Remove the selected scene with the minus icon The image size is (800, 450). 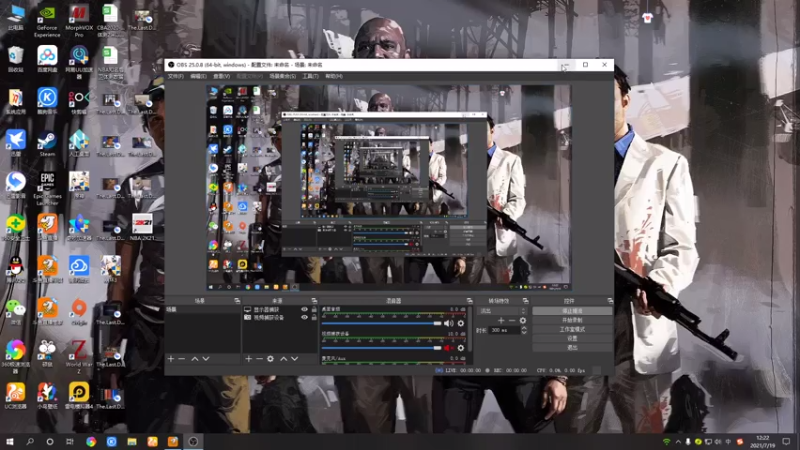[x=182, y=359]
